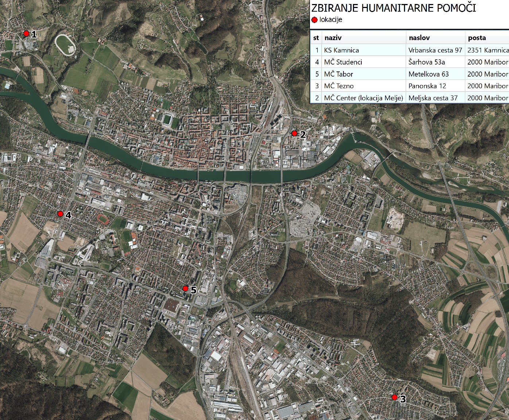Click red location marker 4 at Studenci
The width and height of the screenshot is (509, 420).
(x=61, y=214)
